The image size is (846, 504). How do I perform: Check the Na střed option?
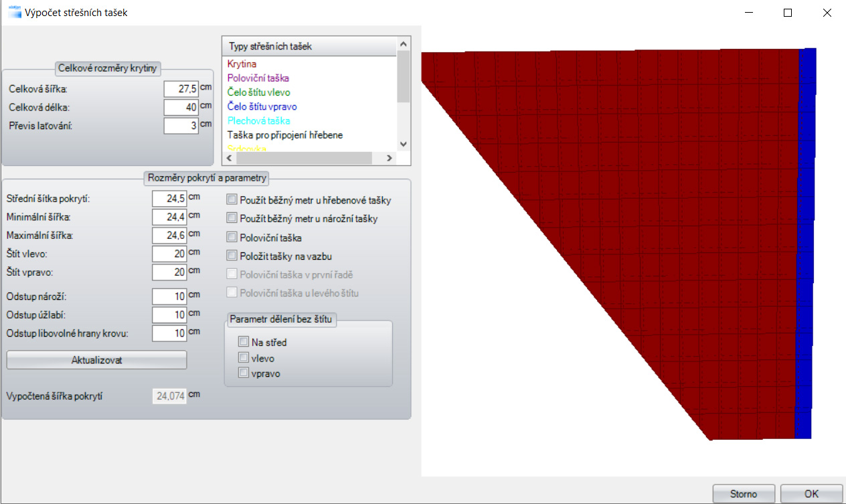(x=244, y=341)
